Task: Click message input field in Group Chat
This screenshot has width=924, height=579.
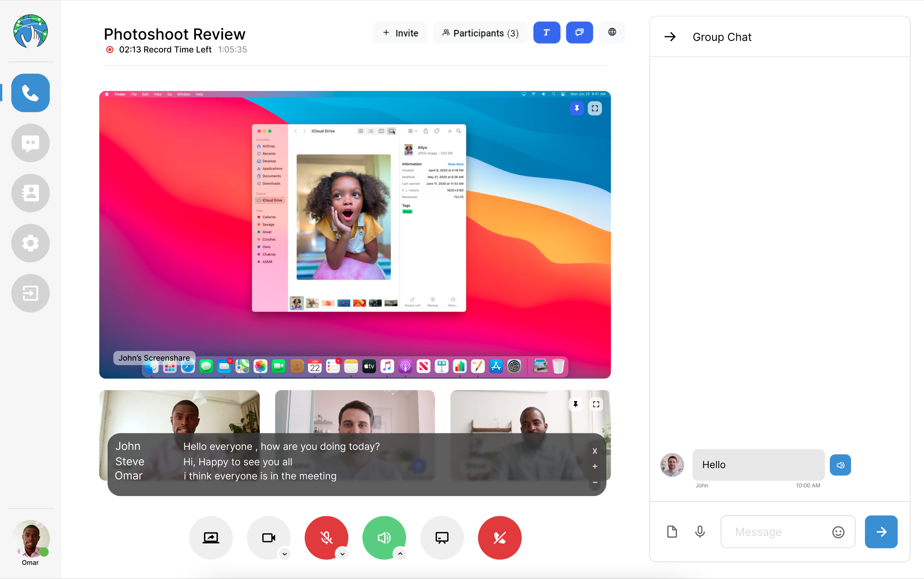Action: coord(788,532)
